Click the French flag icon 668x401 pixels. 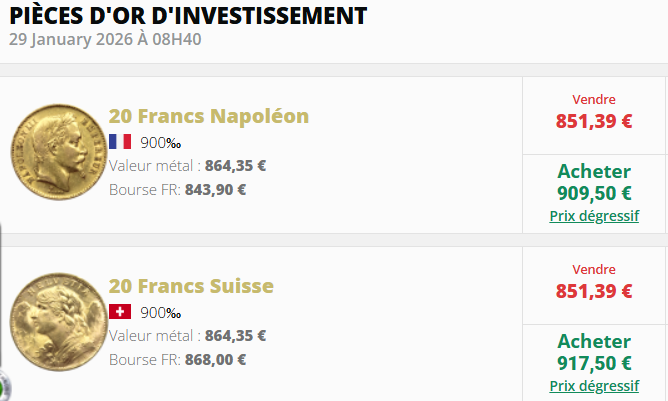[120, 141]
